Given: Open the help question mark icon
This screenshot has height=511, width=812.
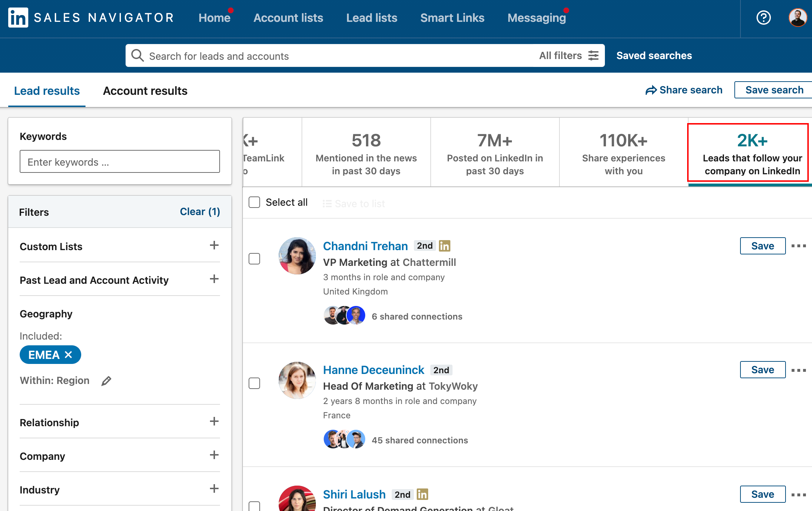Looking at the screenshot, I should coord(763,18).
